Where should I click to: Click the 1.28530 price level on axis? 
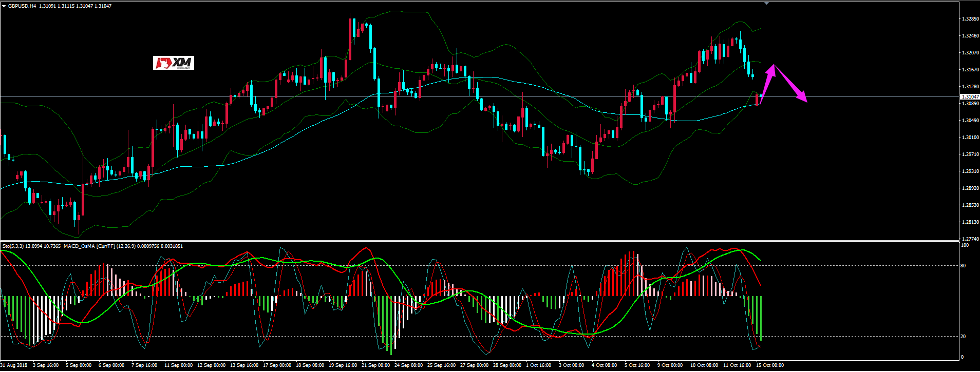pyautogui.click(x=970, y=205)
